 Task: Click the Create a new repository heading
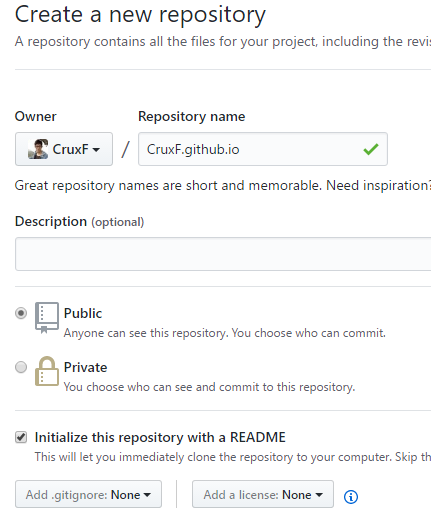(x=140, y=14)
